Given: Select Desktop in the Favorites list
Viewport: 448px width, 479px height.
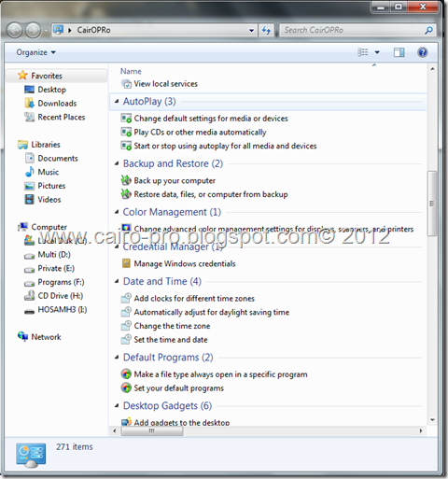Looking at the screenshot, I should click(x=52, y=90).
